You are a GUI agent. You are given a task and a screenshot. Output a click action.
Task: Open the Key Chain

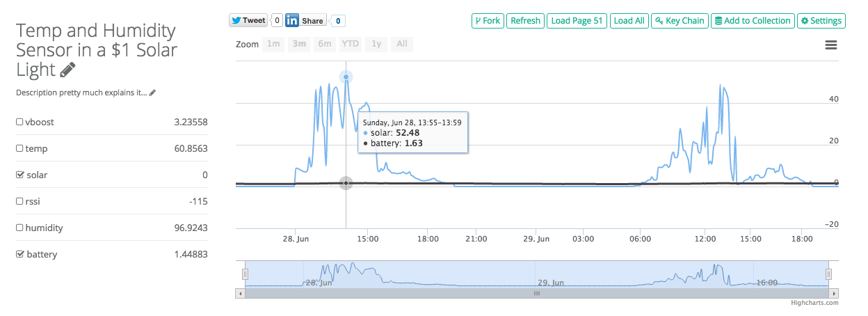680,21
